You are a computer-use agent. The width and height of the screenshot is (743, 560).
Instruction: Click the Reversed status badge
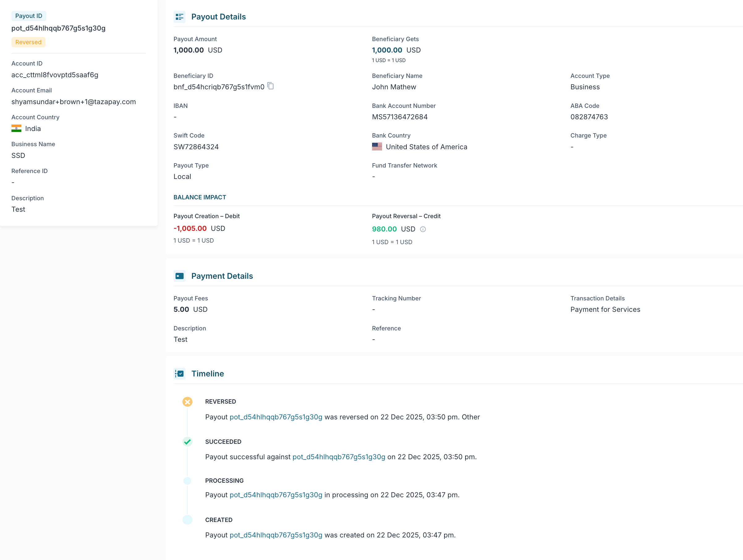click(28, 42)
